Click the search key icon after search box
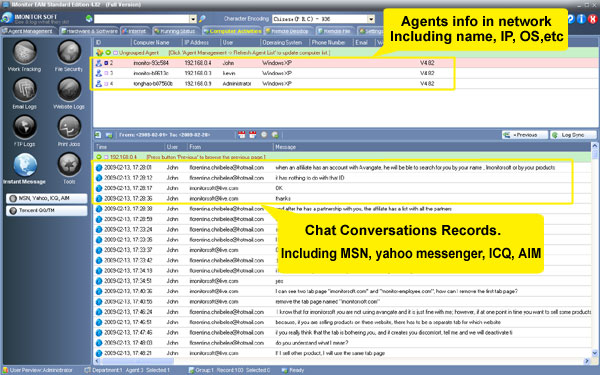Image resolution: width=600 pixels, height=375 pixels. pos(202,18)
